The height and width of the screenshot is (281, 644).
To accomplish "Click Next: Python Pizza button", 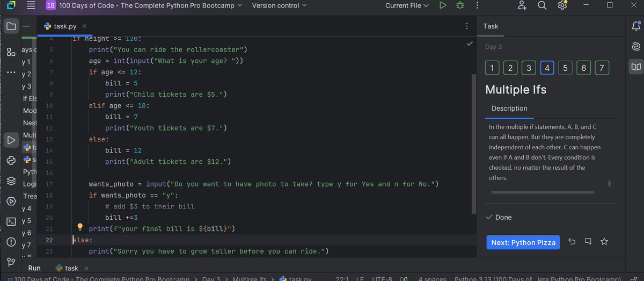I will click(523, 242).
